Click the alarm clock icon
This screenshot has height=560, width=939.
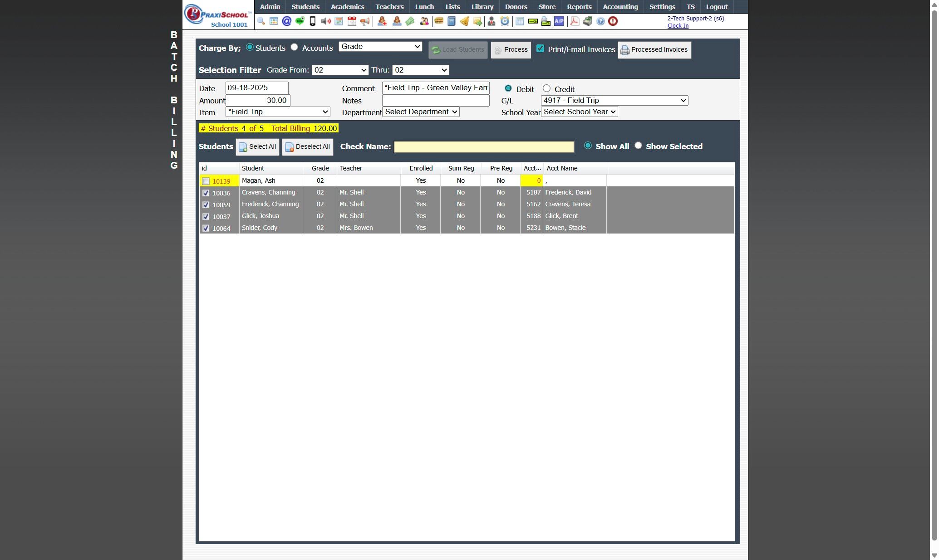click(505, 21)
